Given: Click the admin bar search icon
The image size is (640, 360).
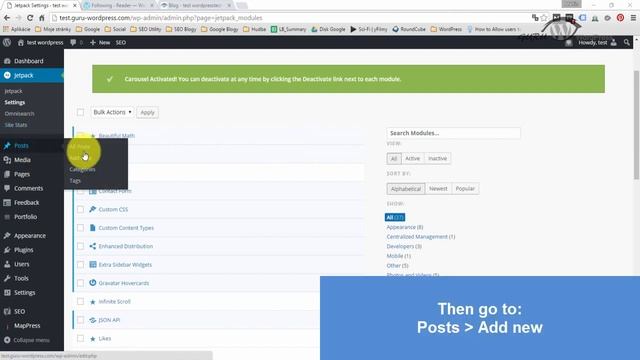Looking at the screenshot, I should pos(627,42).
